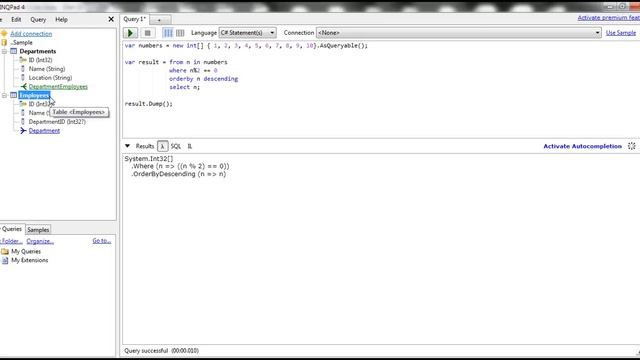Click Activate premium features link
This screenshot has height=360, width=640.
tap(609, 18)
